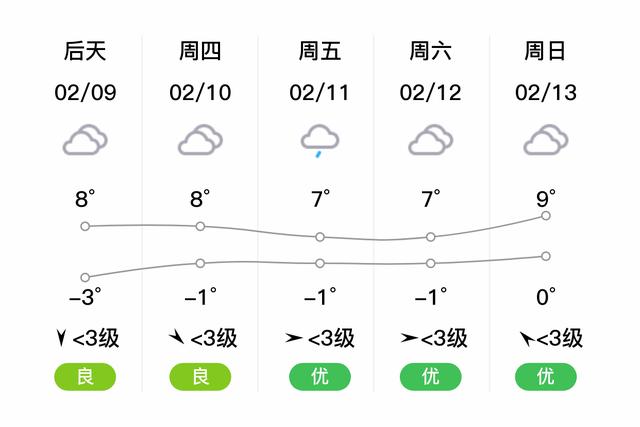Click the cloudy icon for 周六
The image size is (640, 427).
[x=431, y=140]
